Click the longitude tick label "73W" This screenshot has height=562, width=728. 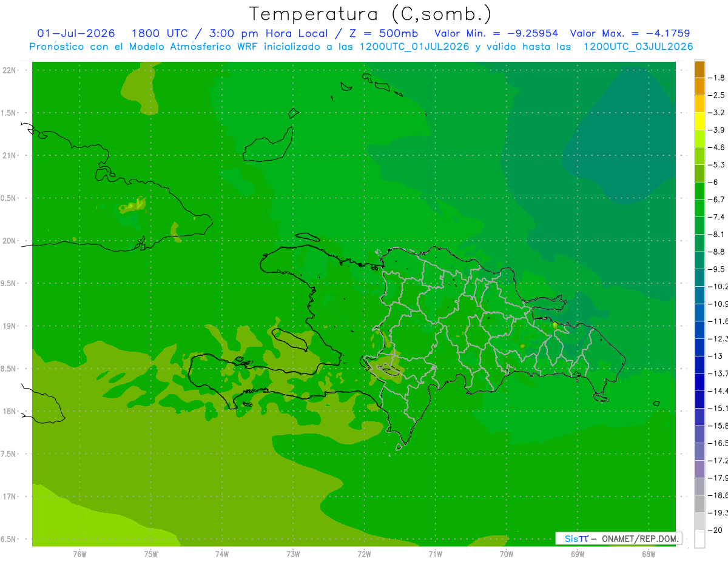coord(293,554)
